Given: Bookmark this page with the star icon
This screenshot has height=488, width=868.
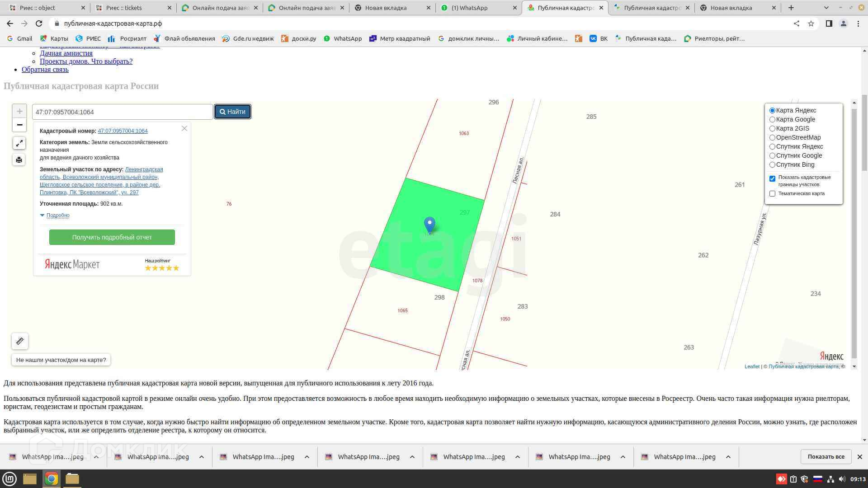Looking at the screenshot, I should [811, 23].
